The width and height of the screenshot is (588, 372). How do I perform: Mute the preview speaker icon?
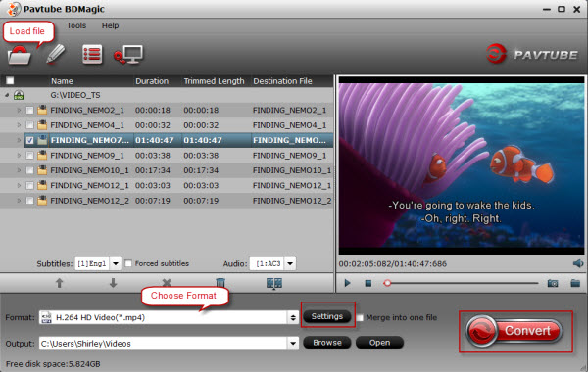(x=578, y=263)
